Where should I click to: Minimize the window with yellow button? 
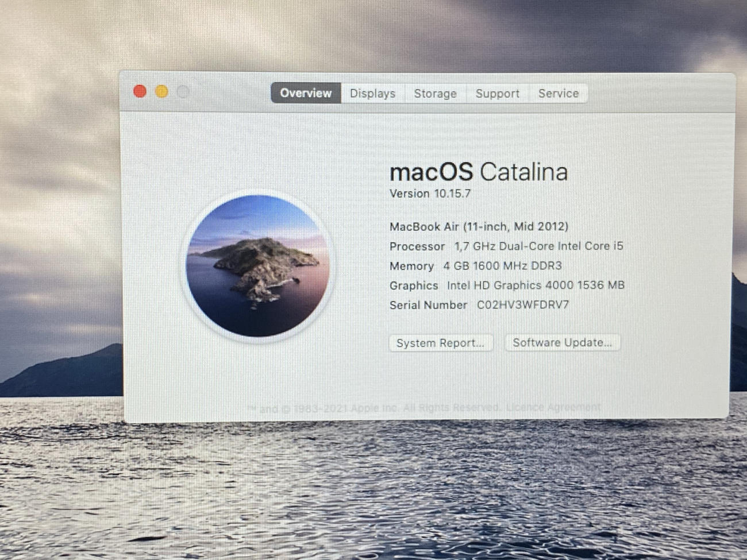pyautogui.click(x=161, y=91)
